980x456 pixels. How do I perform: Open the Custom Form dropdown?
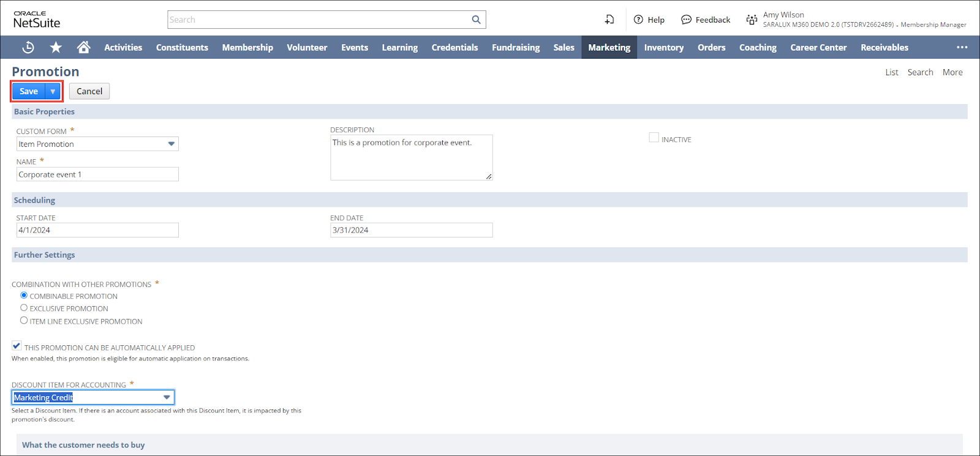[x=171, y=144]
